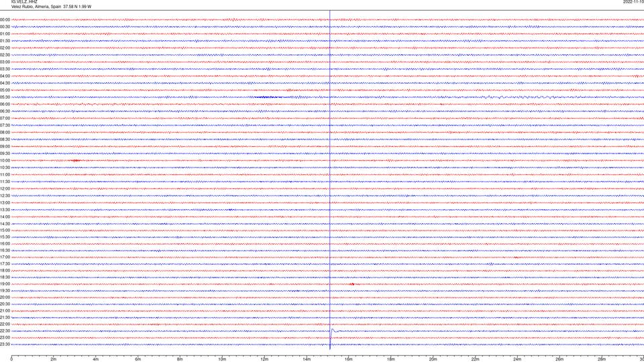
Task: Click the 05:00 time label
Action: pos(5,90)
